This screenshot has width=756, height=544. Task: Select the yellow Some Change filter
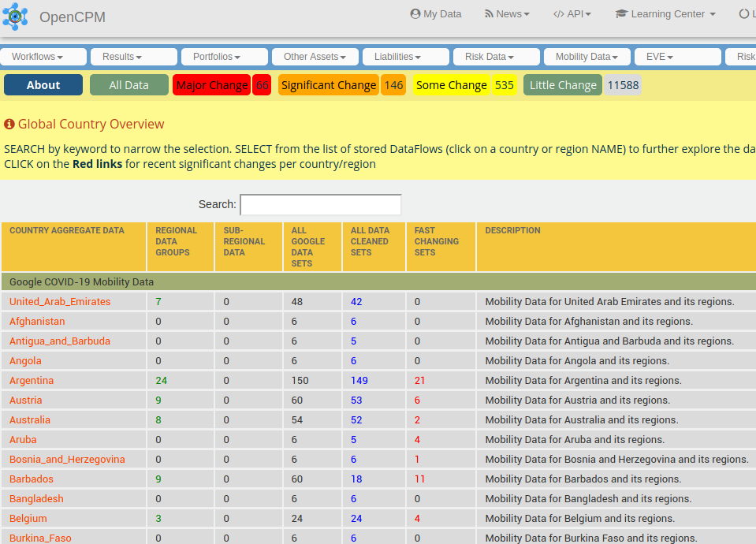452,85
